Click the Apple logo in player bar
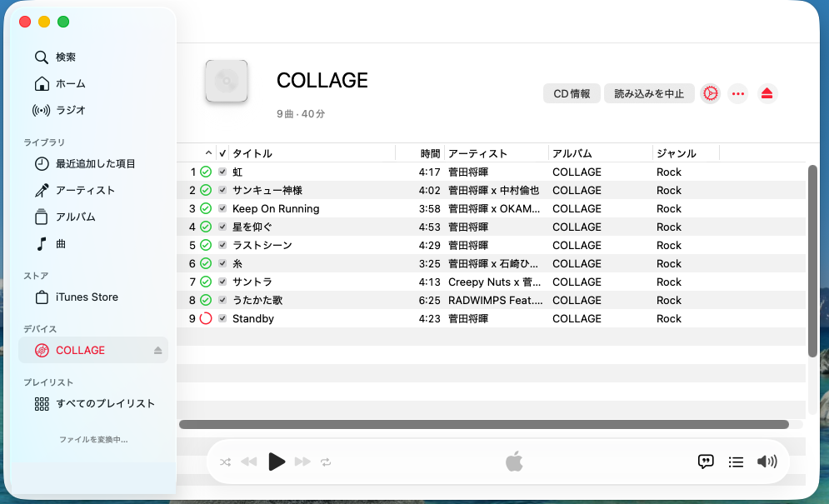 [514, 462]
